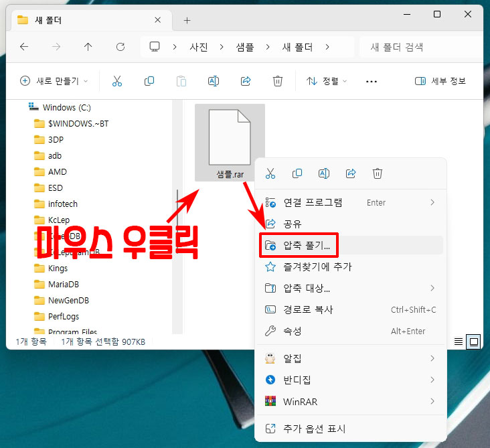The image size is (490, 448).
Task: Open the 정렬 sort dropdown
Action: pos(327,81)
